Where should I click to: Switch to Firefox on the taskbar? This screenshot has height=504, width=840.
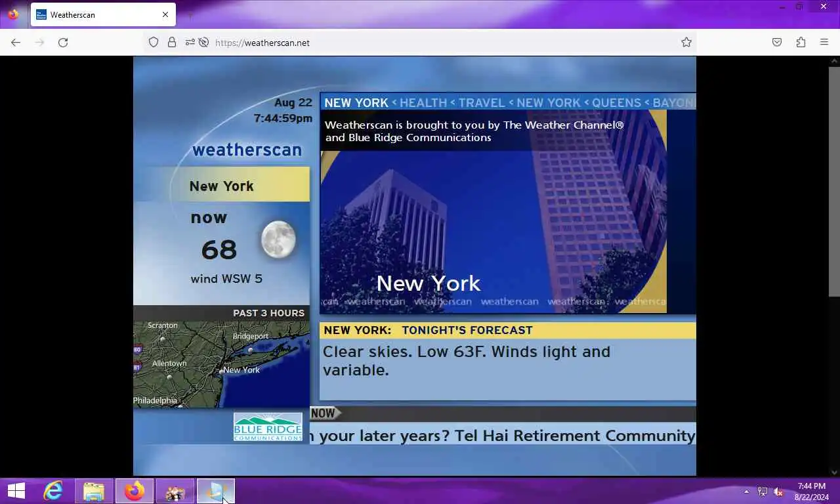pos(135,491)
